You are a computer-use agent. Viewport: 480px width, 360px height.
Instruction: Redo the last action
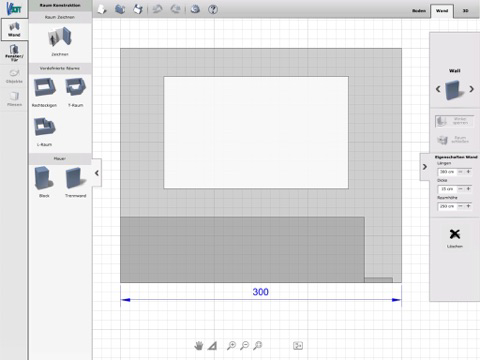175,9
